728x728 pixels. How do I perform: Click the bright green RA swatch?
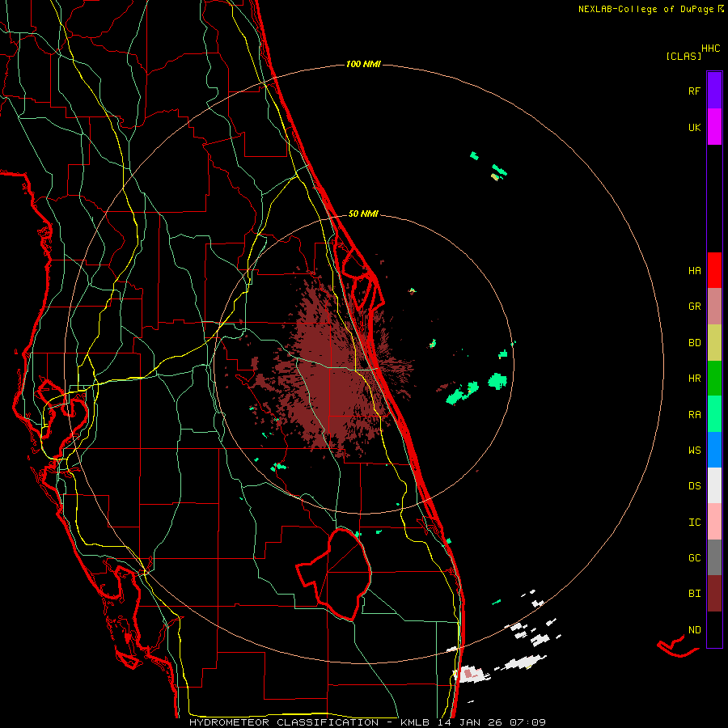pyautogui.click(x=714, y=414)
